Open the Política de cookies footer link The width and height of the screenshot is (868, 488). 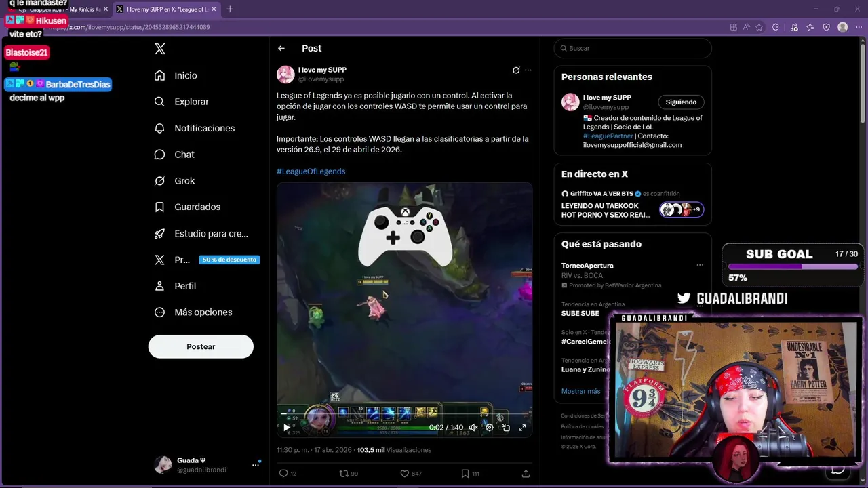[x=582, y=426]
